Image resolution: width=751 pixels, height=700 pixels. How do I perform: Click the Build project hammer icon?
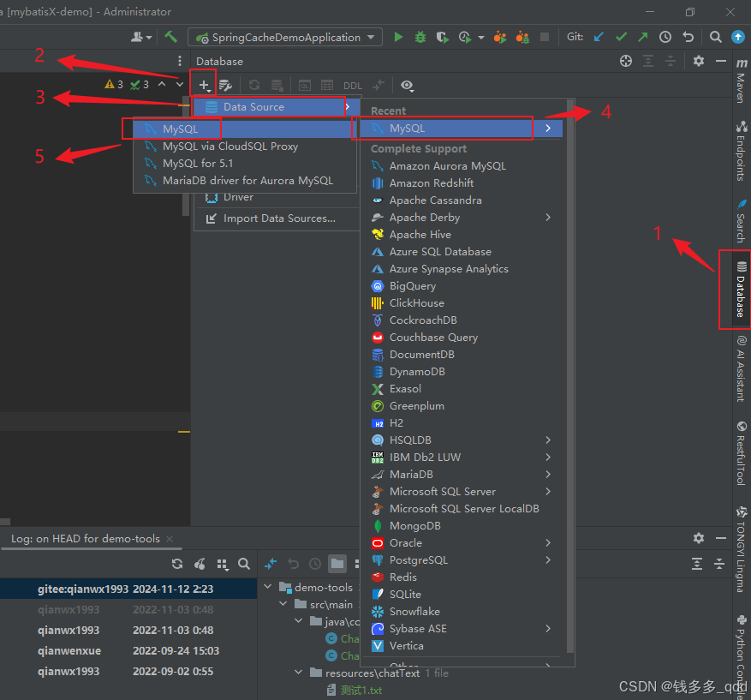click(170, 37)
